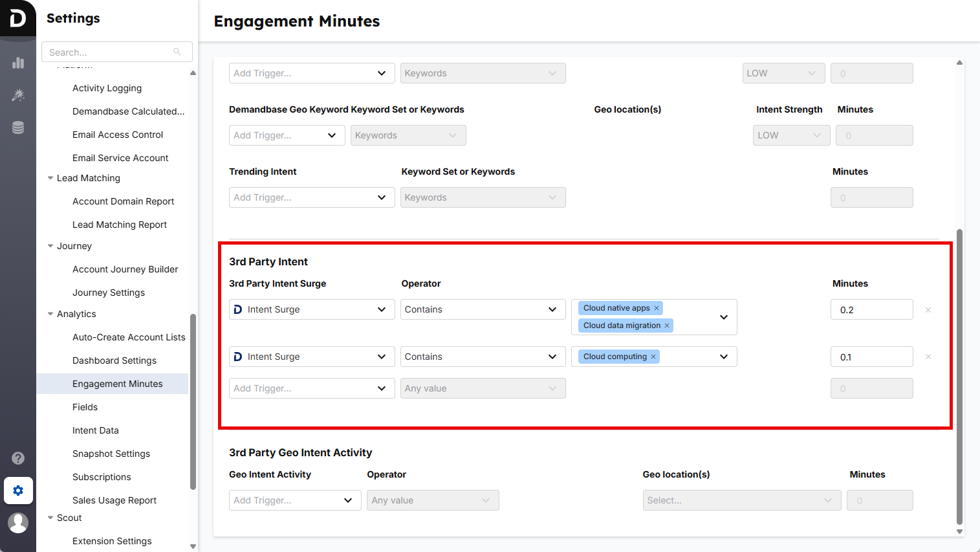
Task: Click the main panel vertical scrollbar
Action: pos(959,375)
